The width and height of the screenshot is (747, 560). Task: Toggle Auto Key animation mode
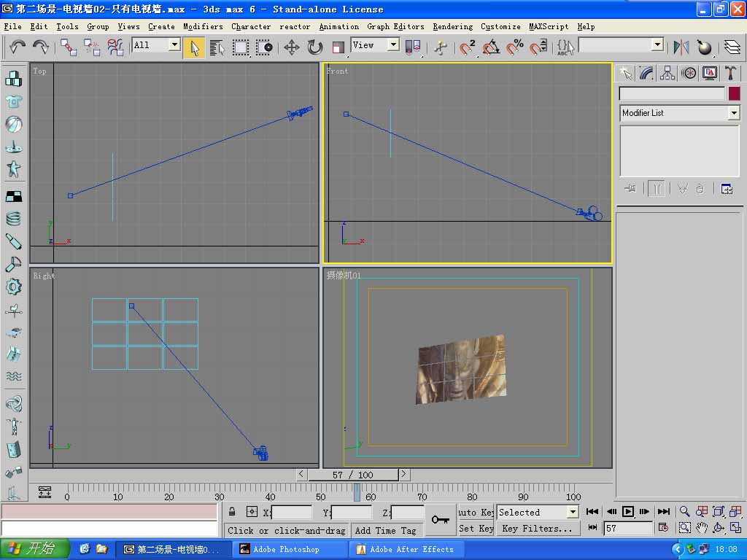point(476,513)
